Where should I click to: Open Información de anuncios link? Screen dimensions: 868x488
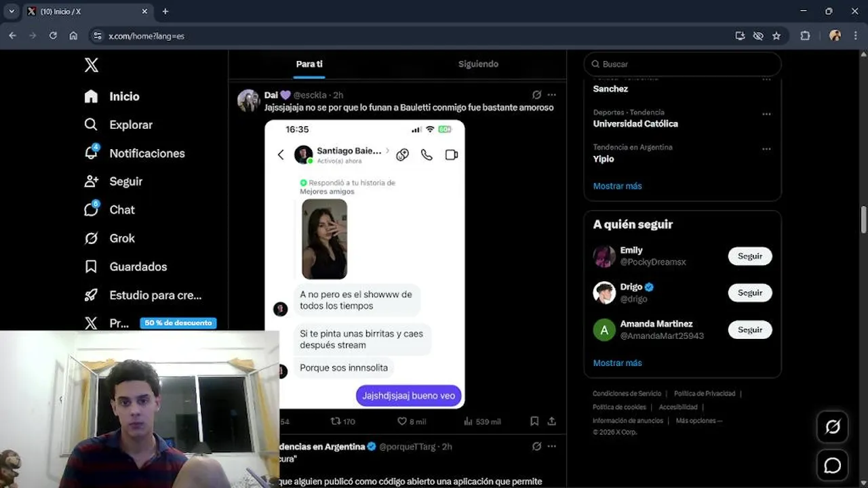click(628, 421)
